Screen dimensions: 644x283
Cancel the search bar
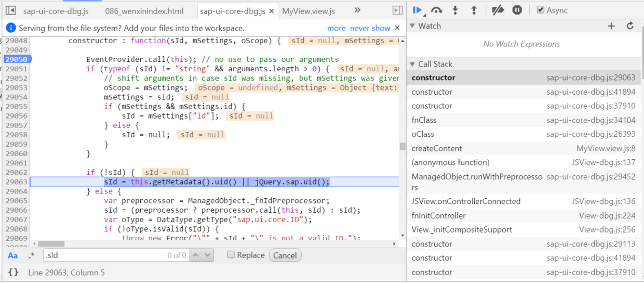285,255
